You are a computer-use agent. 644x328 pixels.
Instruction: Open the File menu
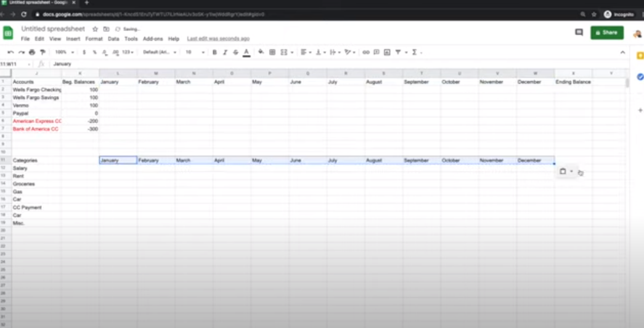25,39
